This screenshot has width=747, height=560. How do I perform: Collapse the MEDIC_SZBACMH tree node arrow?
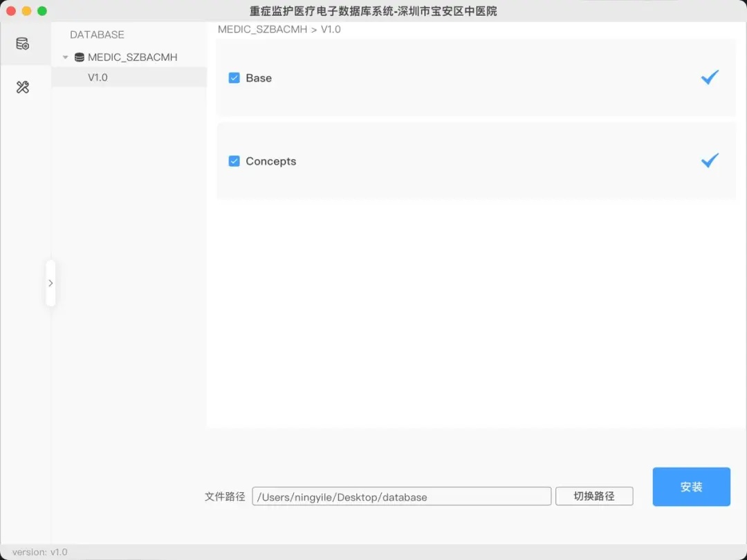pyautogui.click(x=65, y=57)
